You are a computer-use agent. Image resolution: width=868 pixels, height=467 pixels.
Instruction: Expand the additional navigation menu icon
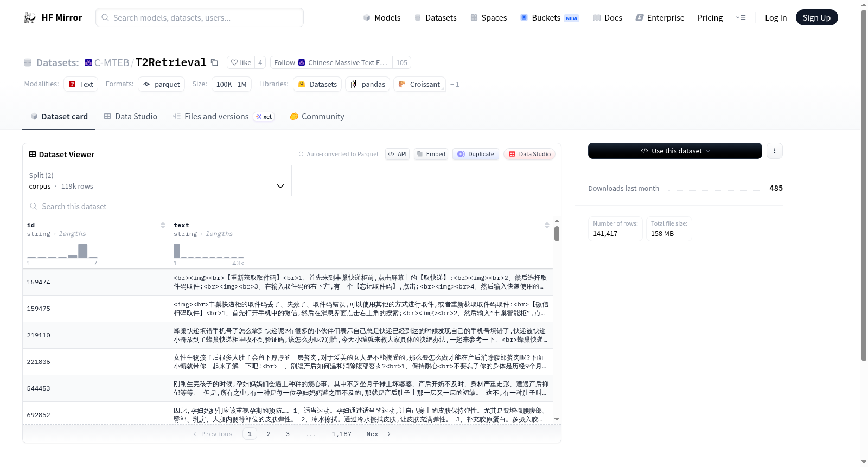coord(741,18)
